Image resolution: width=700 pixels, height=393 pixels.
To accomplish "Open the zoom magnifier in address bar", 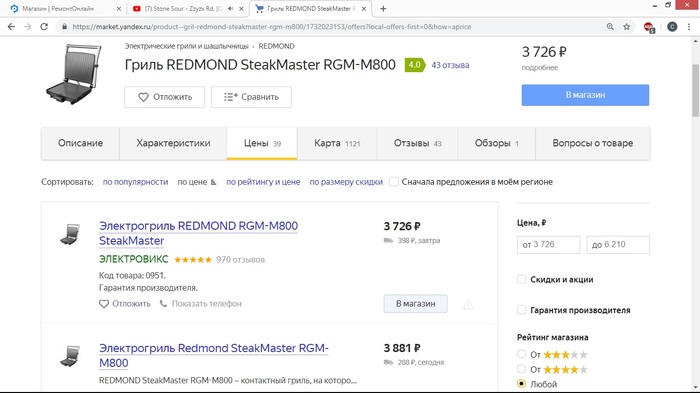I will click(x=610, y=27).
